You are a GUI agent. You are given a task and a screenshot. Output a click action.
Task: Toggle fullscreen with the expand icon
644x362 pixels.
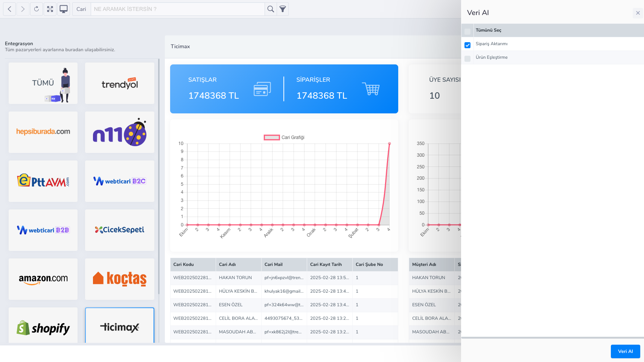tap(50, 9)
